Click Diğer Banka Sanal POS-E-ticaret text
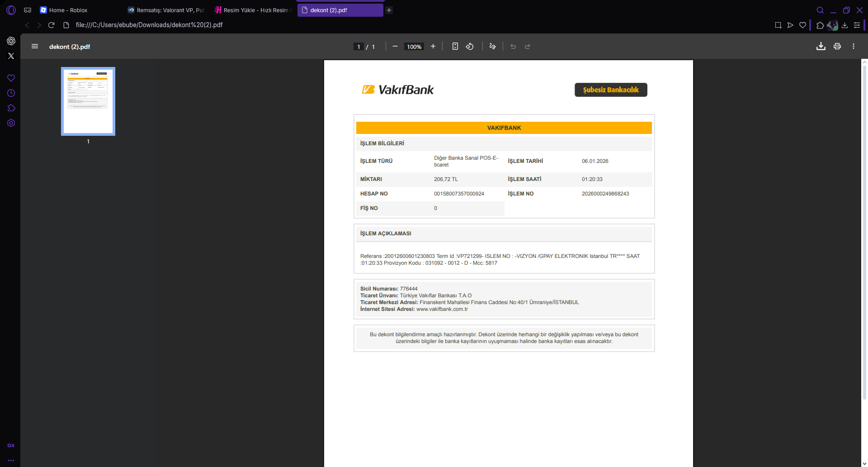This screenshot has width=868, height=467. pos(466,161)
